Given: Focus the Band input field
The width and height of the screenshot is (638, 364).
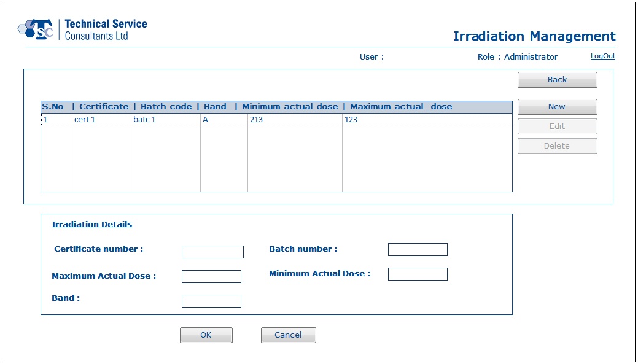Looking at the screenshot, I should (x=211, y=301).
